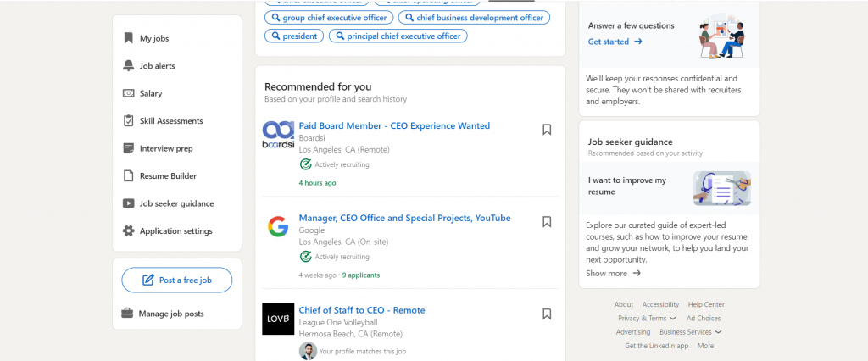Open Interview prep

166,148
